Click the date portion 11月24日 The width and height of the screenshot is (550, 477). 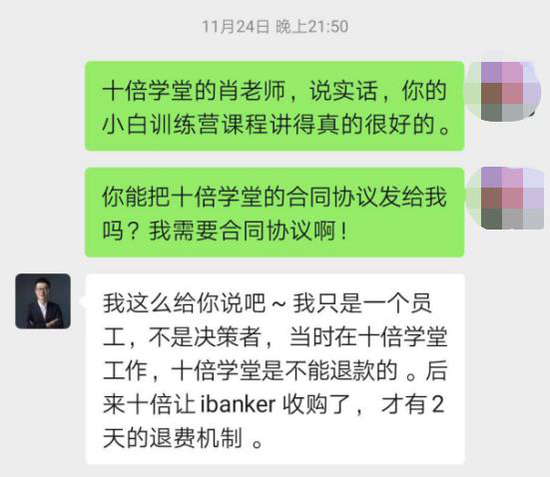236,27
